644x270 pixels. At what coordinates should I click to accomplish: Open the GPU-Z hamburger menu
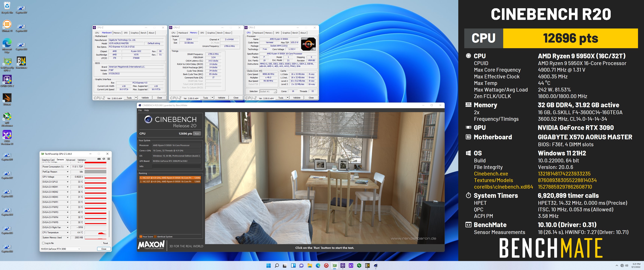click(x=109, y=159)
